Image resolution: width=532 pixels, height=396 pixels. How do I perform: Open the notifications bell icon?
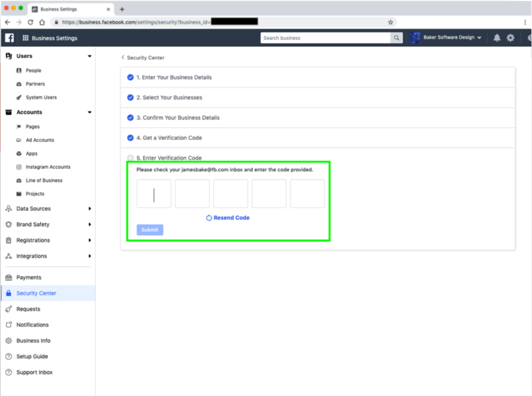pos(496,38)
